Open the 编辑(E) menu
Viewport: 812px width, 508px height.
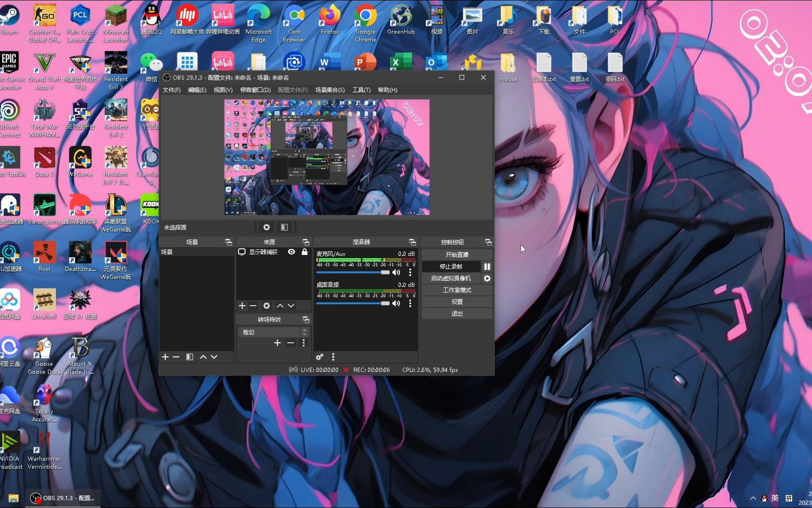(x=197, y=90)
